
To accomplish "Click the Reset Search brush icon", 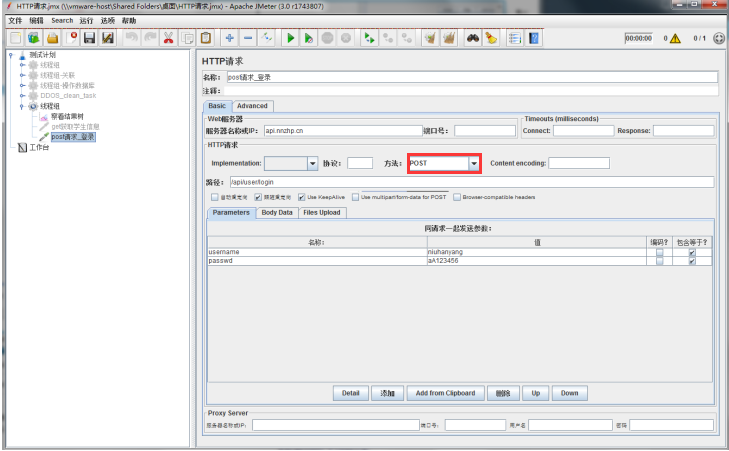I will point(491,38).
